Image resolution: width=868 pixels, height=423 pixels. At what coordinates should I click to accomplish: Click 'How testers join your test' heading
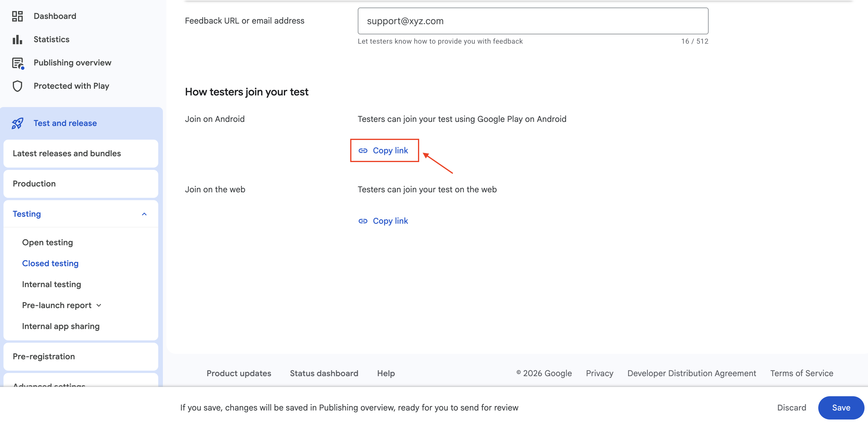click(x=247, y=92)
